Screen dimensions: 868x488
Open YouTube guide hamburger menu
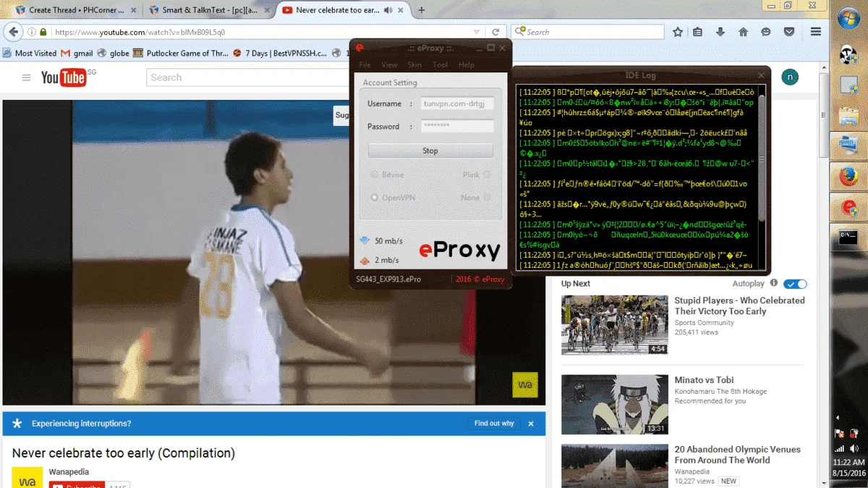click(27, 77)
